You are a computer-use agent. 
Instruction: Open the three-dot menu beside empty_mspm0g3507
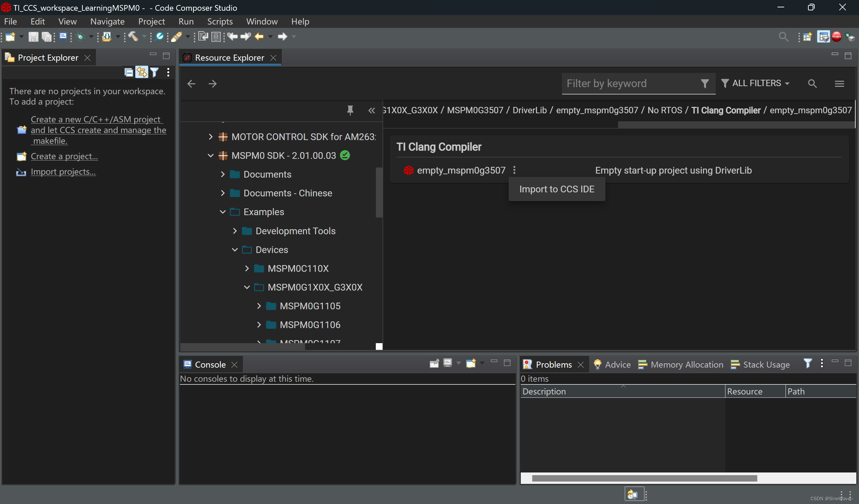[514, 170]
